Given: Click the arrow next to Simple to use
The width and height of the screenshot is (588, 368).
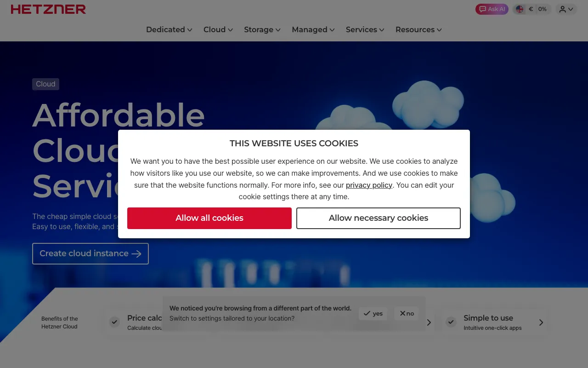Looking at the screenshot, I should (x=541, y=322).
